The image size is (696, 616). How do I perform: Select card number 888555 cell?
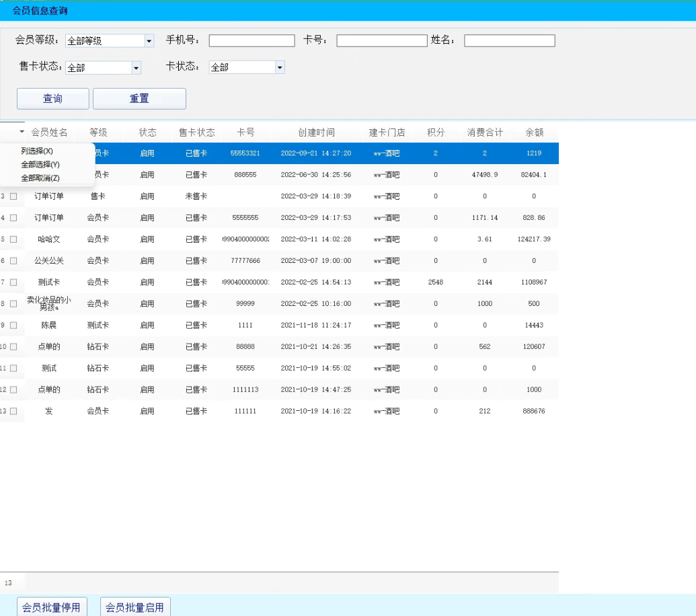(245, 175)
